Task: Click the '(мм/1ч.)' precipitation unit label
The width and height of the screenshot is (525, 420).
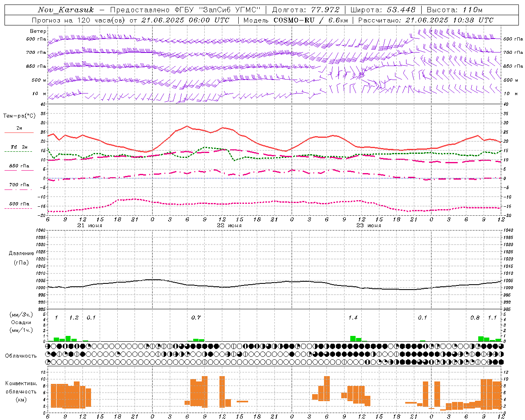Action: (21, 330)
